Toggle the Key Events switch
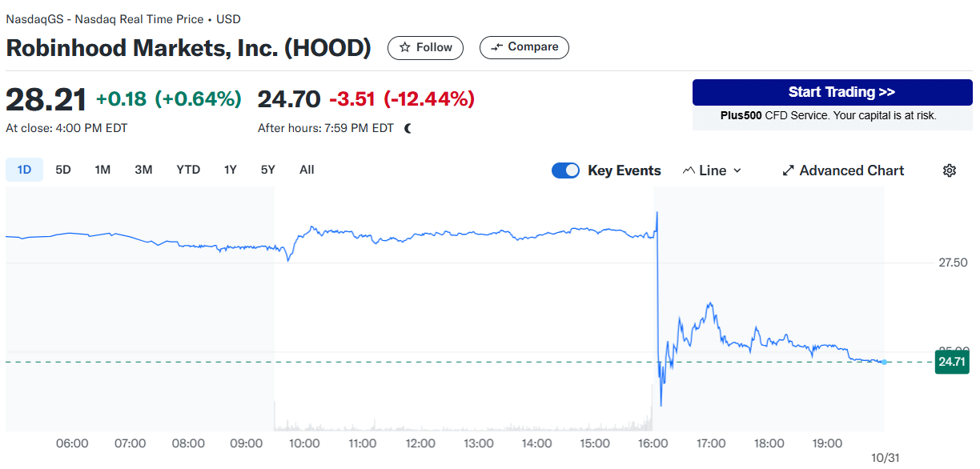This screenshot has height=469, width=980. (x=565, y=170)
